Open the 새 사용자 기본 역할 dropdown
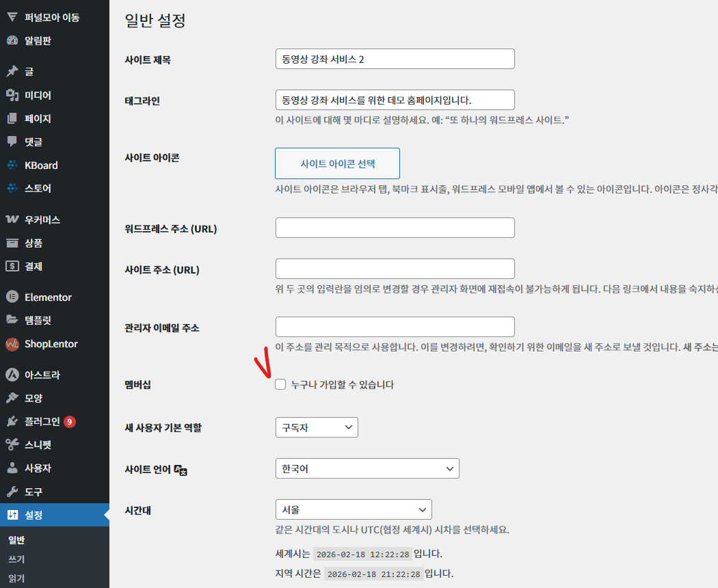718x588 pixels. coord(317,427)
